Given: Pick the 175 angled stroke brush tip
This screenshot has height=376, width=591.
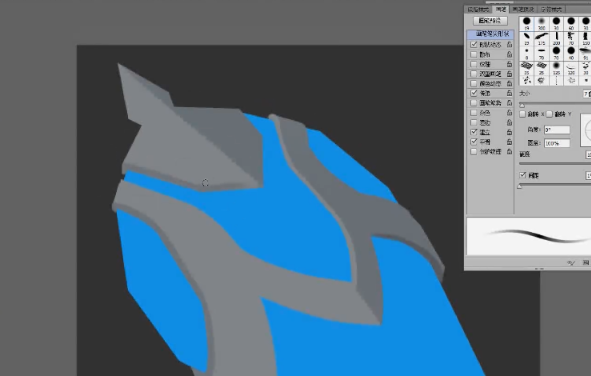Looking at the screenshot, I should click(x=542, y=38).
